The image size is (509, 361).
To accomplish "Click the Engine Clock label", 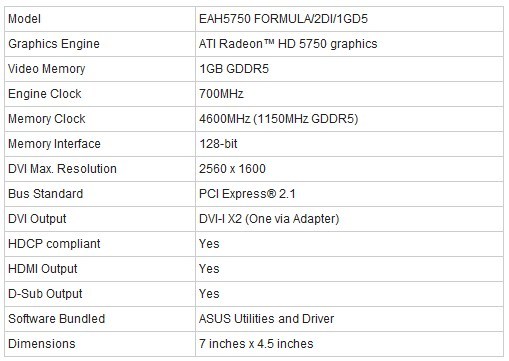I will pos(45,94).
